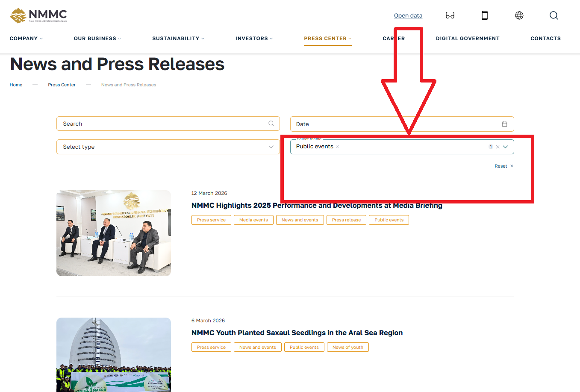Screen dimensions: 580x392
Task: Click the Media events tag
Action: 253,220
